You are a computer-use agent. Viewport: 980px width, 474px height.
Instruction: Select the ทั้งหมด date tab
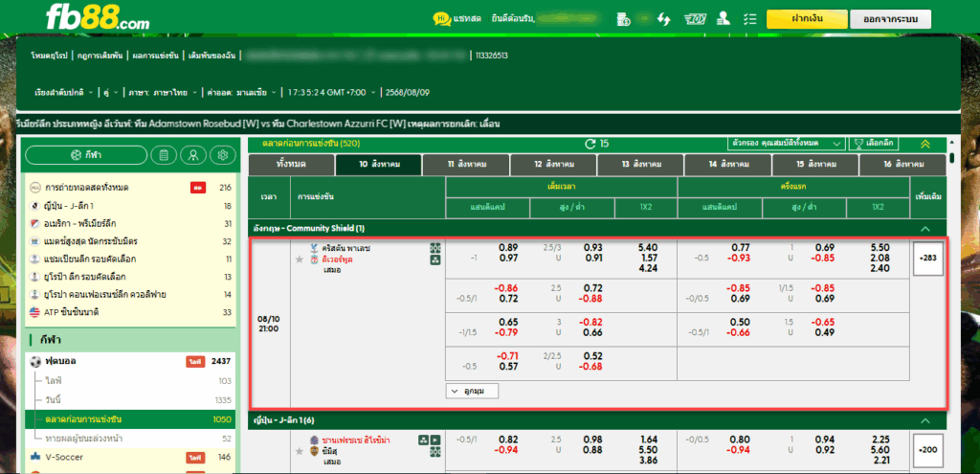point(291,165)
